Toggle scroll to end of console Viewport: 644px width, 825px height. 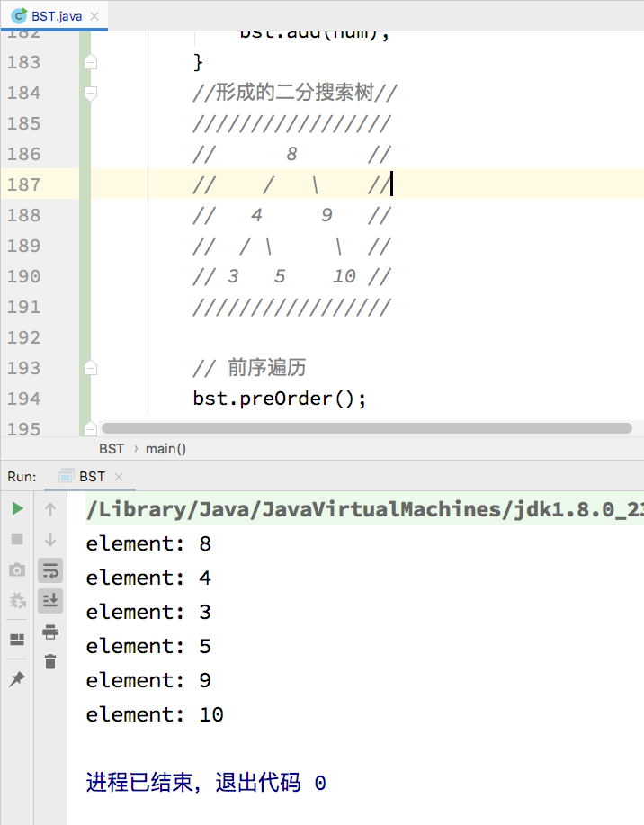tap(50, 601)
